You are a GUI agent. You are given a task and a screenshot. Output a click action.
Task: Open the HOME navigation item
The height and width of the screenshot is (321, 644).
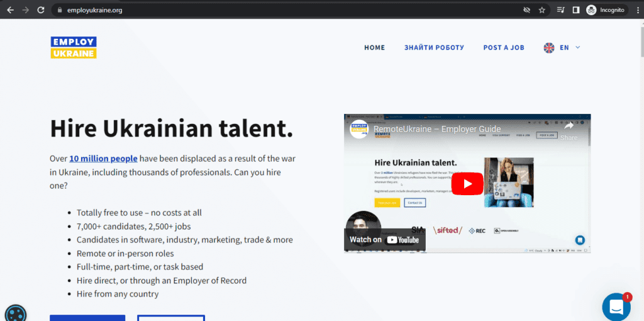[375, 48]
